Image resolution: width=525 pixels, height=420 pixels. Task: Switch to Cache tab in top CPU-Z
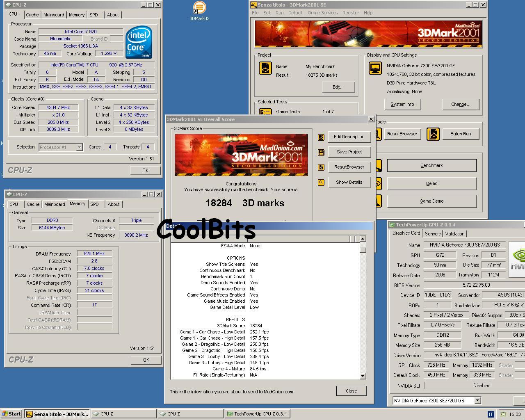32,15
